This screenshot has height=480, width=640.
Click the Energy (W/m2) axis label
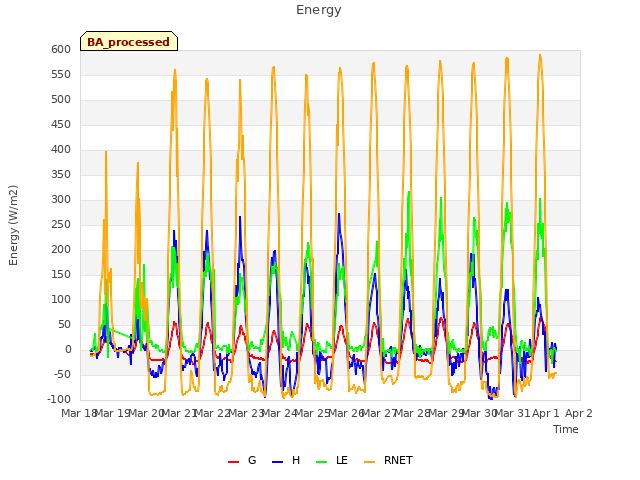click(x=13, y=225)
